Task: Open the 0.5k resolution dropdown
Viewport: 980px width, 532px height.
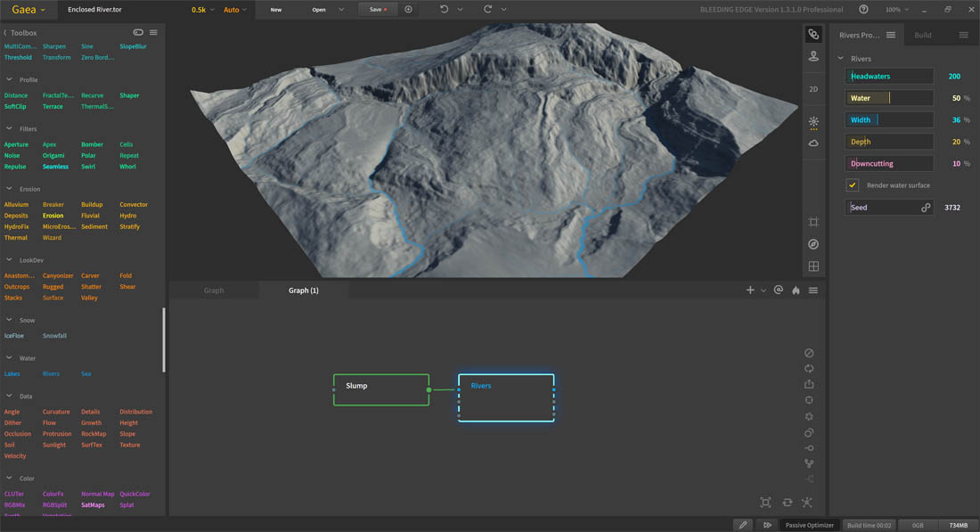Action: pos(198,9)
